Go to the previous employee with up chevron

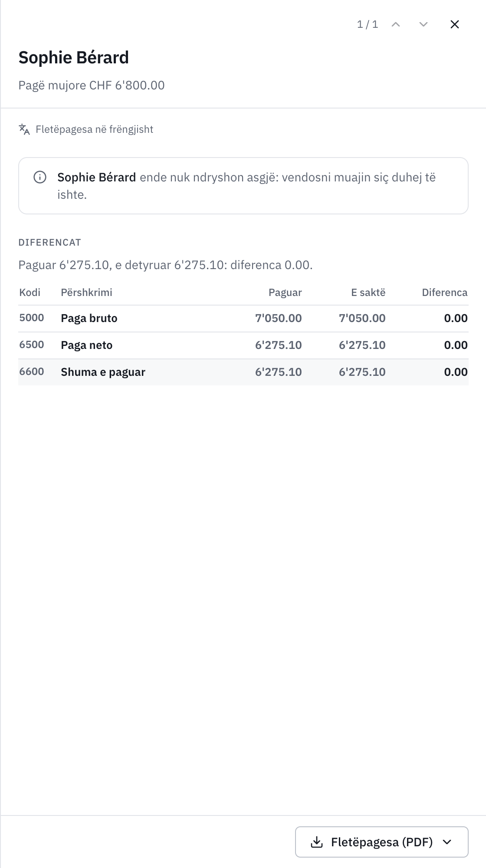tap(395, 24)
